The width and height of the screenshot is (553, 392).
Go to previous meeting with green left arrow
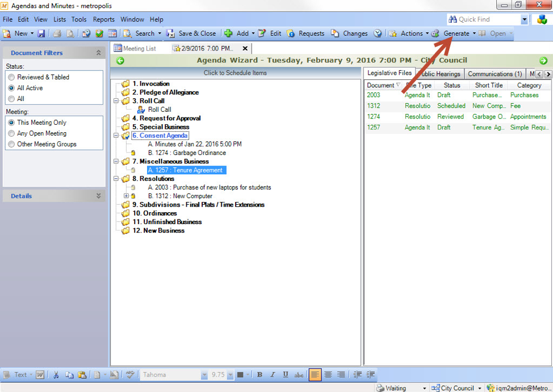(x=120, y=61)
